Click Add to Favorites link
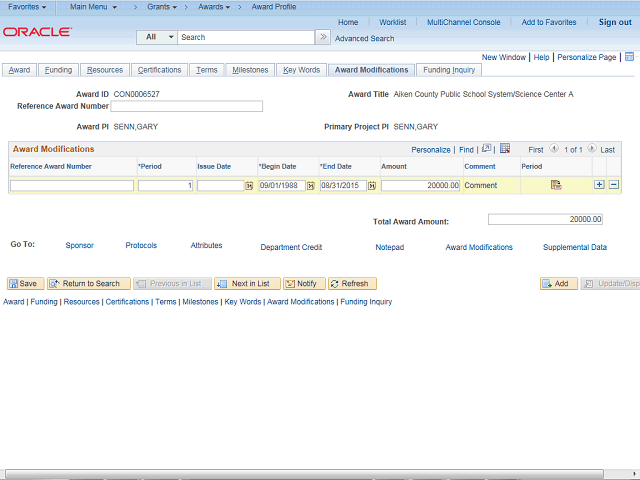 pos(549,22)
